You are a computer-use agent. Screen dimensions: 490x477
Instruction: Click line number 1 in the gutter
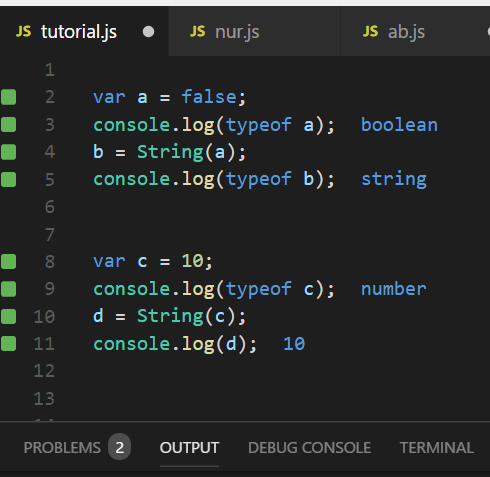pyautogui.click(x=50, y=70)
